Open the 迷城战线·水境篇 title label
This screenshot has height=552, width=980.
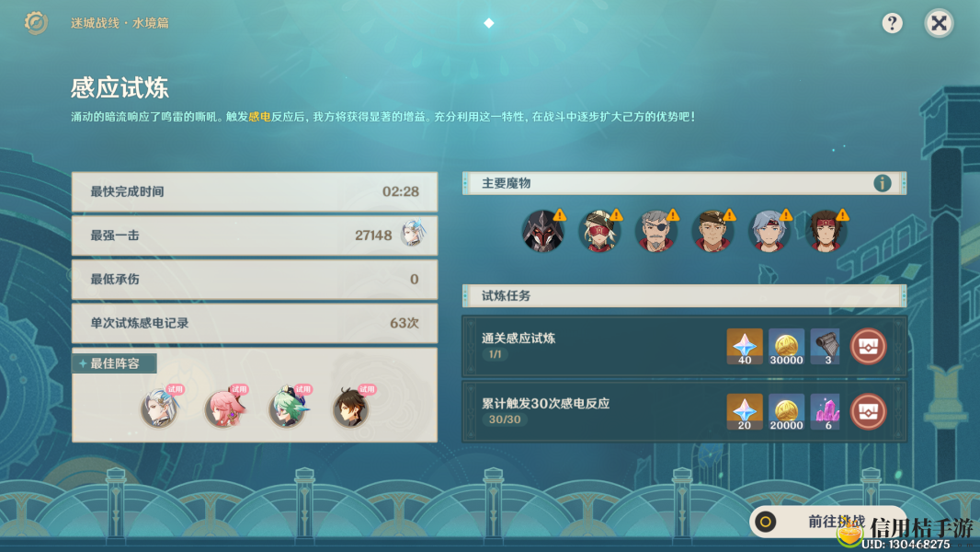120,23
